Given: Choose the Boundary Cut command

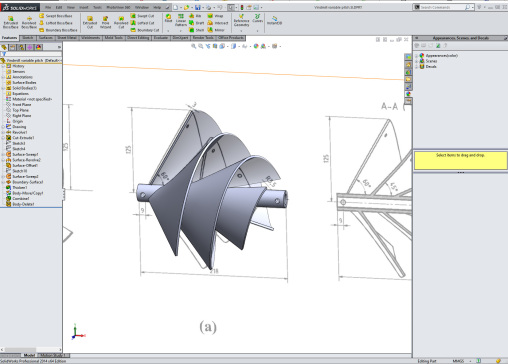Looking at the screenshot, I should tap(145, 30).
